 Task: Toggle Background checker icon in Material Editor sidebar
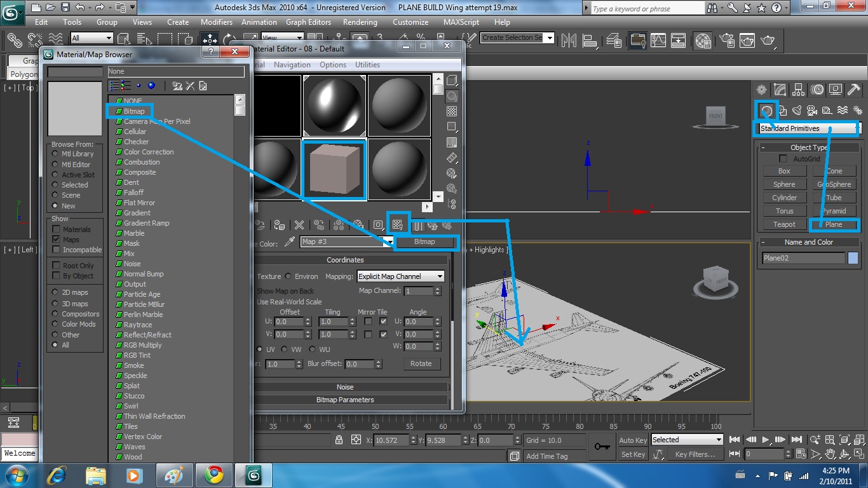(452, 111)
